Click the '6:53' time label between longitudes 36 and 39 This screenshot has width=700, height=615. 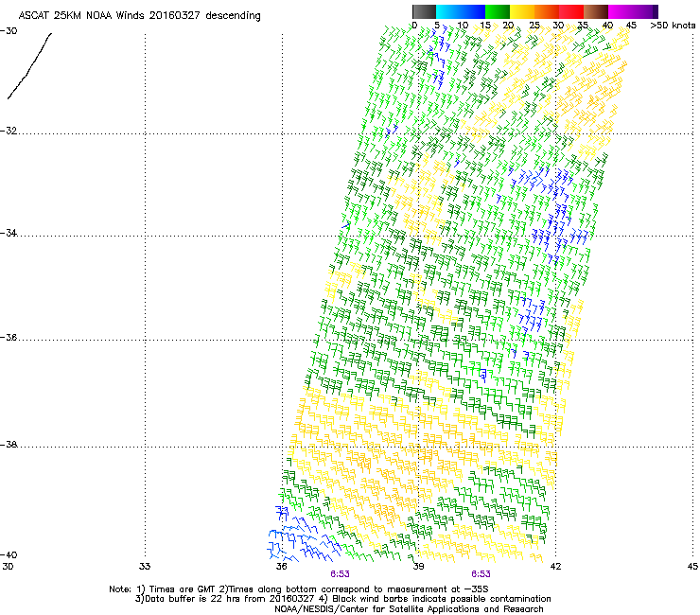(340, 574)
